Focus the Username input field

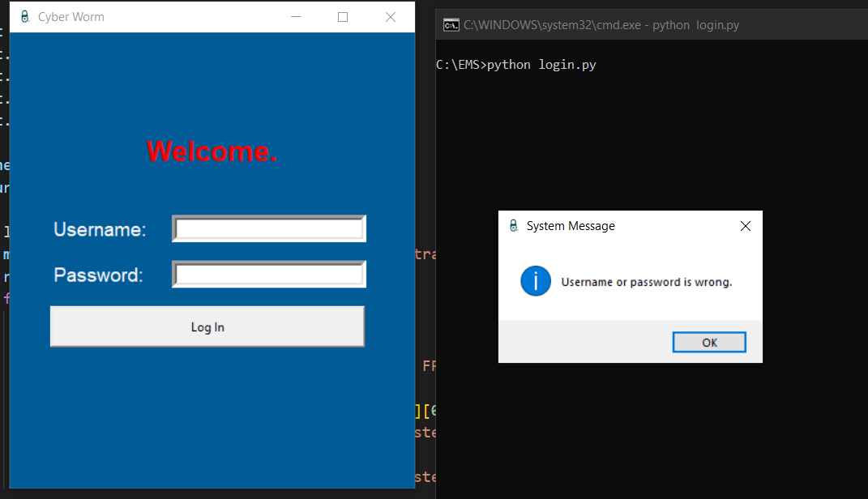point(269,229)
